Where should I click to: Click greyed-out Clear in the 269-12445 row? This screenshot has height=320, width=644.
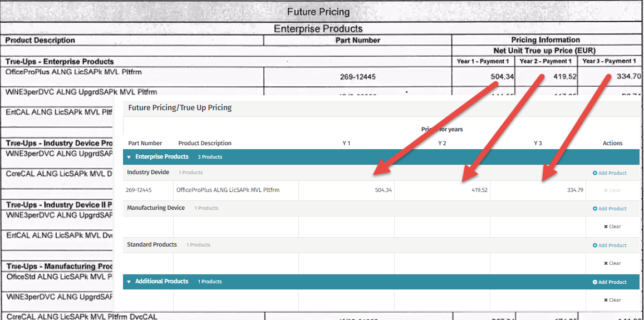point(612,190)
